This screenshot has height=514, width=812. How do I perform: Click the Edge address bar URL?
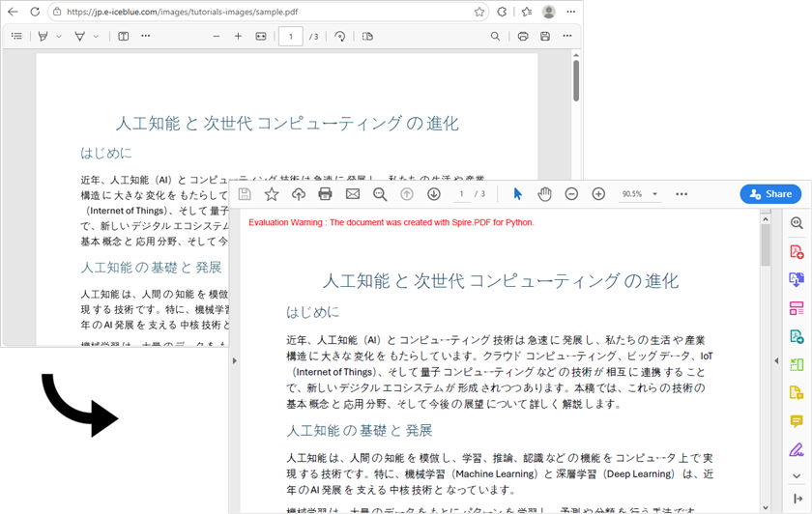[183, 12]
